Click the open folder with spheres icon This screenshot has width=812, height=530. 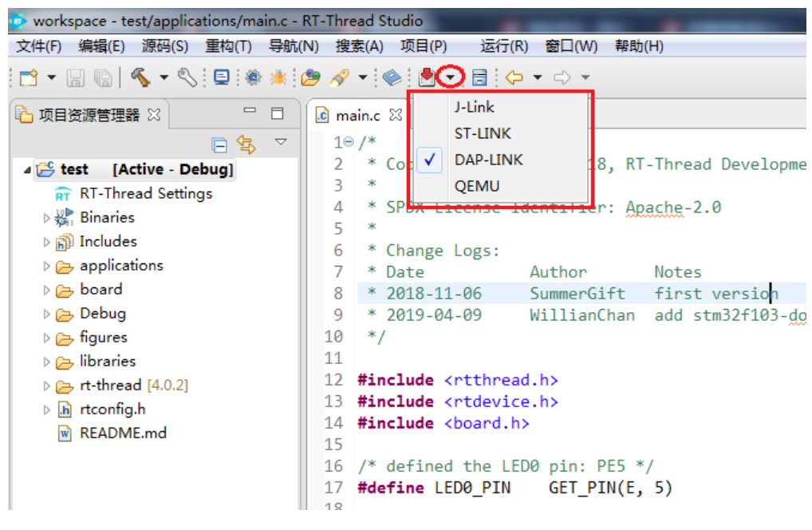pos(311,77)
